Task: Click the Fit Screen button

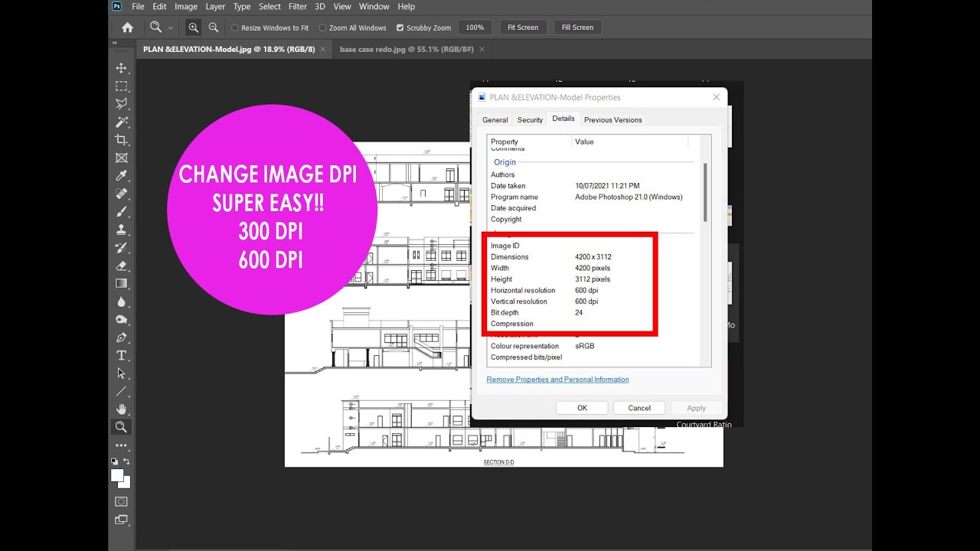Action: [523, 28]
